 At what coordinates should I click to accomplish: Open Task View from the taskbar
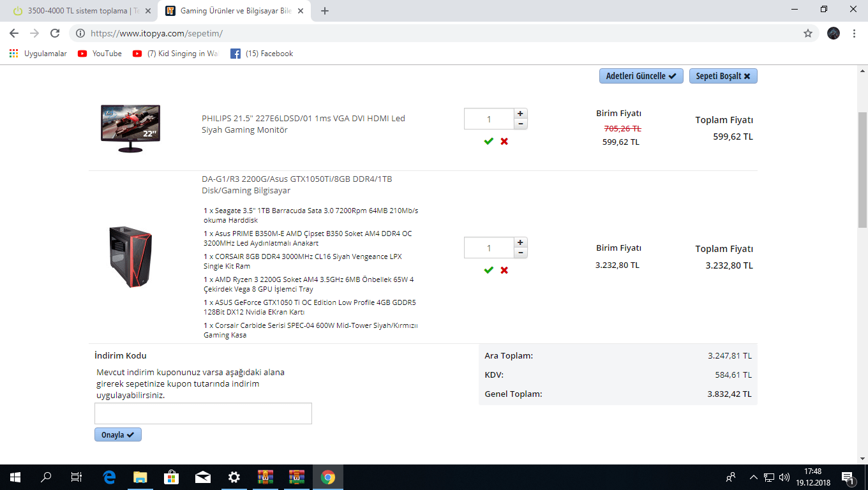[x=77, y=477]
